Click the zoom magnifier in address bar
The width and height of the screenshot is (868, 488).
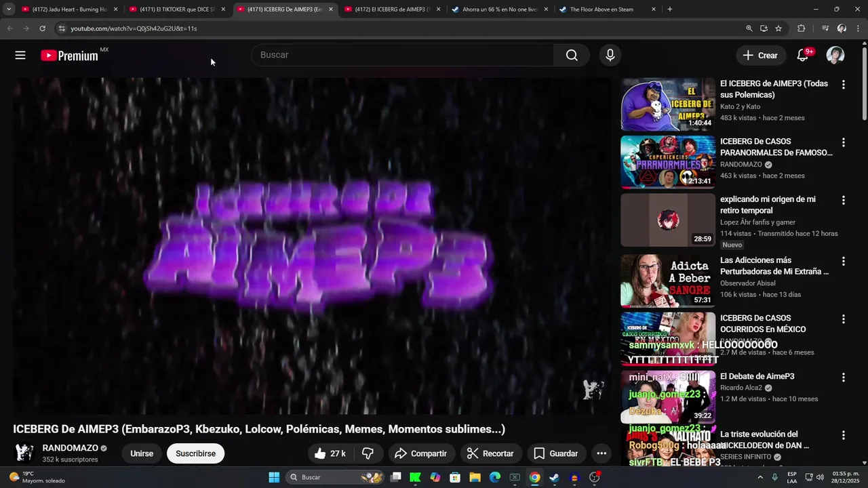click(x=749, y=28)
